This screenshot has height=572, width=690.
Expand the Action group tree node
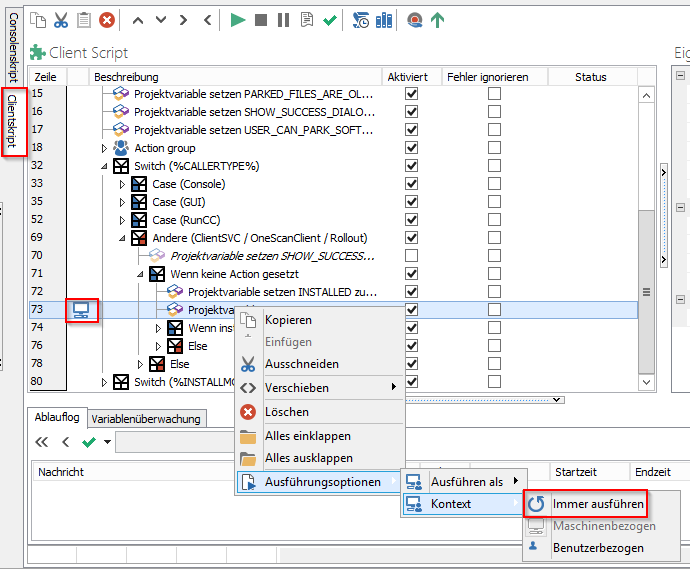coord(104,148)
